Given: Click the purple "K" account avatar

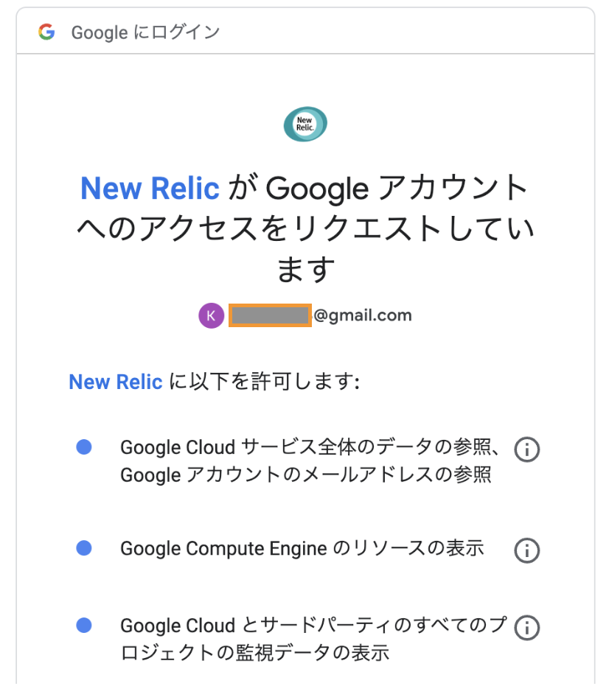Looking at the screenshot, I should point(211,316).
